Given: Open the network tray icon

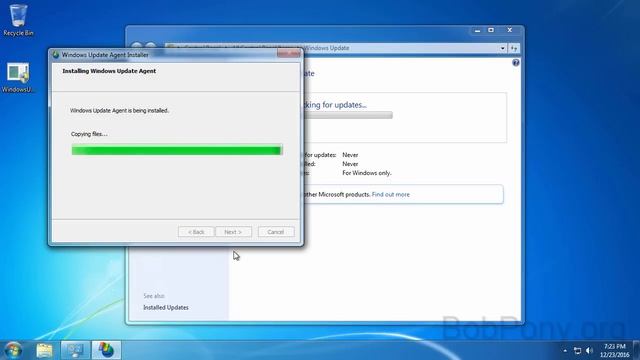Looking at the screenshot, I should [x=577, y=351].
